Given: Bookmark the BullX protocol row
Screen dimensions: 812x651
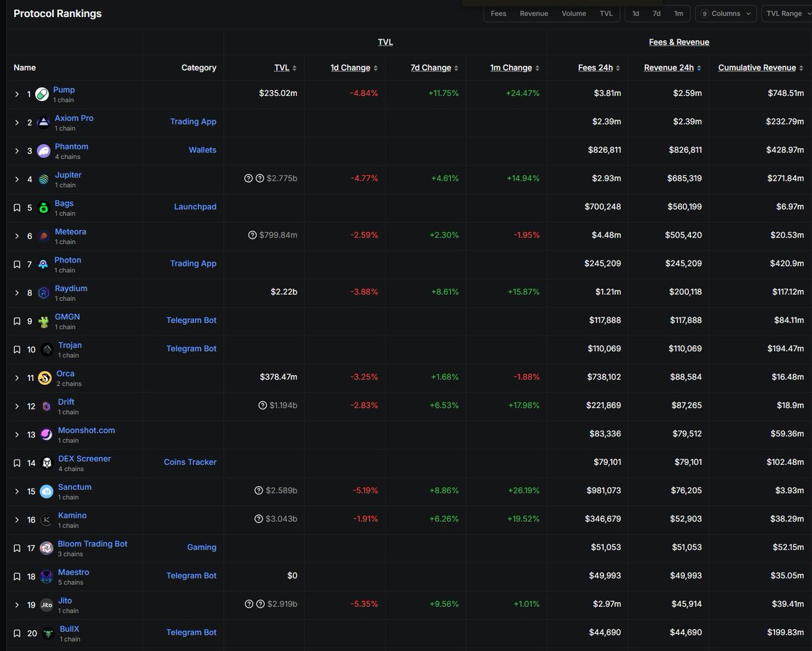Looking at the screenshot, I should click(x=17, y=633).
